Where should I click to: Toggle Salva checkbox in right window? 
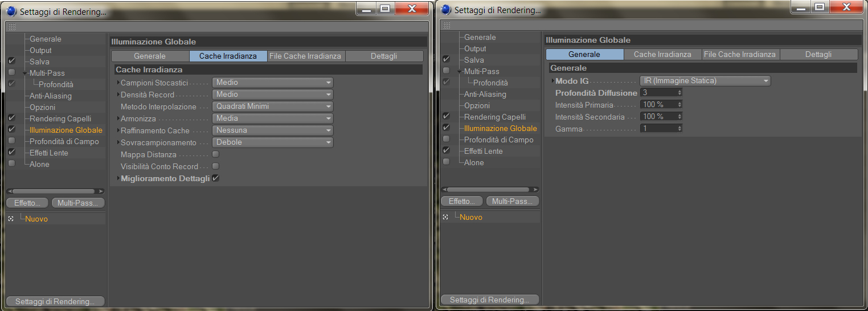pos(446,59)
